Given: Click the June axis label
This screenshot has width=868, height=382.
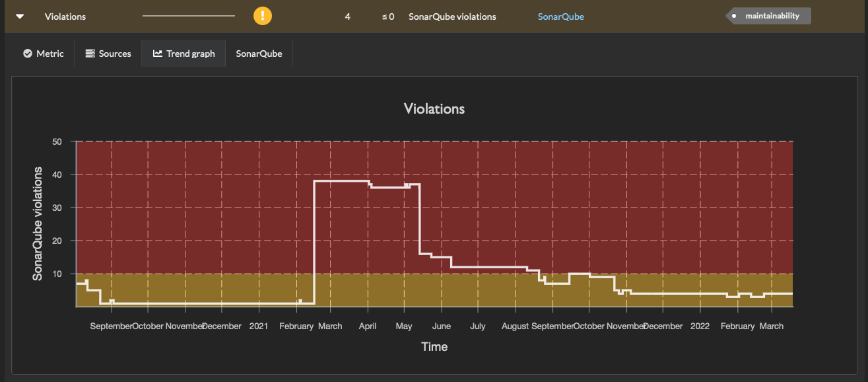Looking at the screenshot, I should [x=441, y=326].
